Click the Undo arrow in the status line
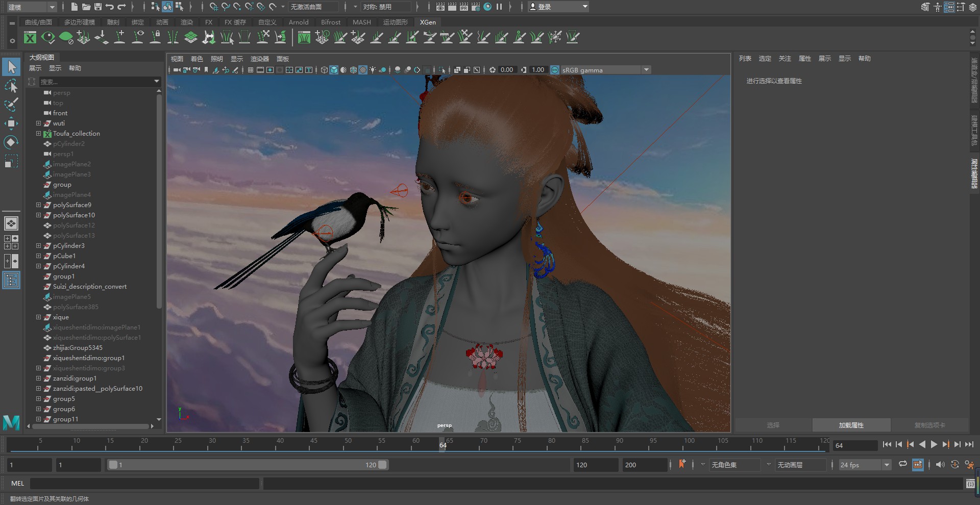980x505 pixels. 110,7
